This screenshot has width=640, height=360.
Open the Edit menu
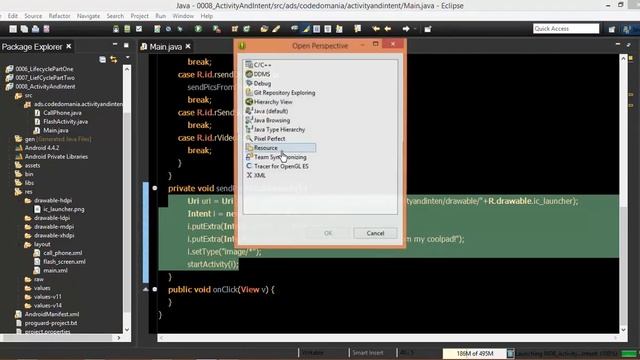(x=13, y=16)
